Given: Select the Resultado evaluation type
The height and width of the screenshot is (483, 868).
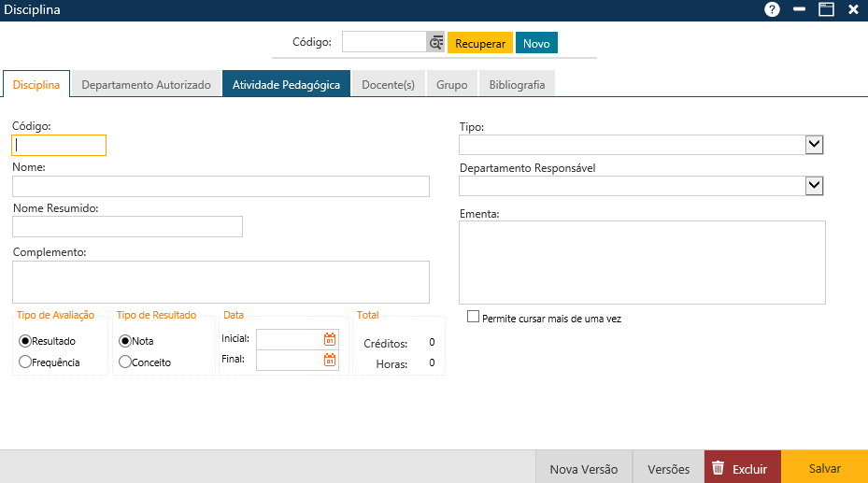Looking at the screenshot, I should tap(25, 341).
